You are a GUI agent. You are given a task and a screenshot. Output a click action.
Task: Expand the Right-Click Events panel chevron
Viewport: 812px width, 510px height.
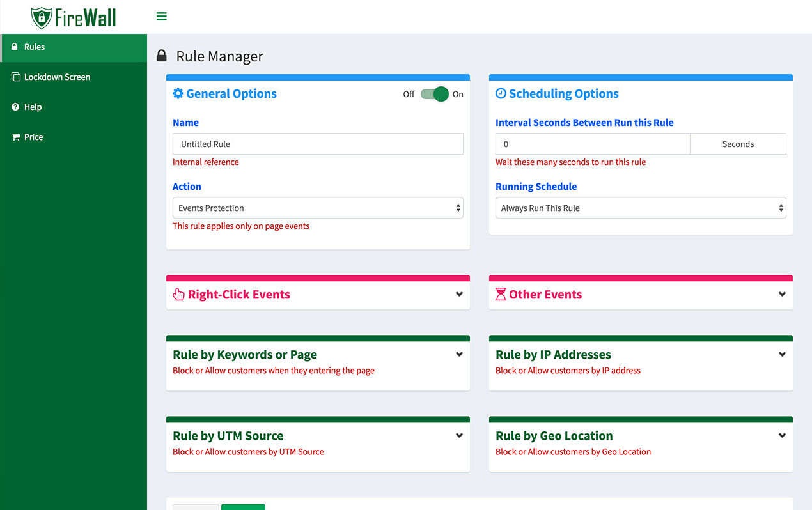(x=459, y=294)
